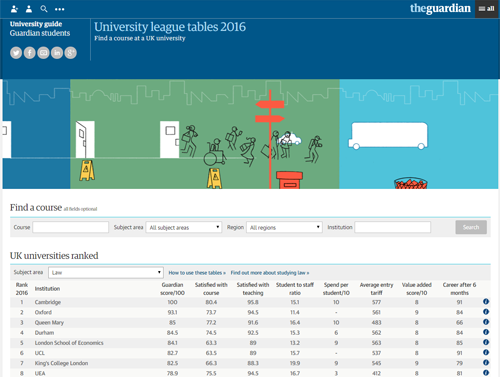
Task: Click the Course input field
Action: pyautogui.click(x=71, y=227)
